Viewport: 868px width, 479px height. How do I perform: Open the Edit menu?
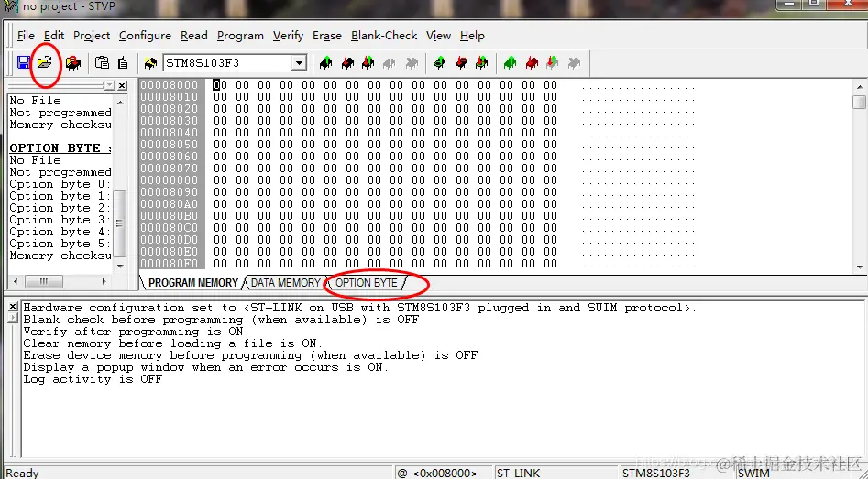point(54,36)
